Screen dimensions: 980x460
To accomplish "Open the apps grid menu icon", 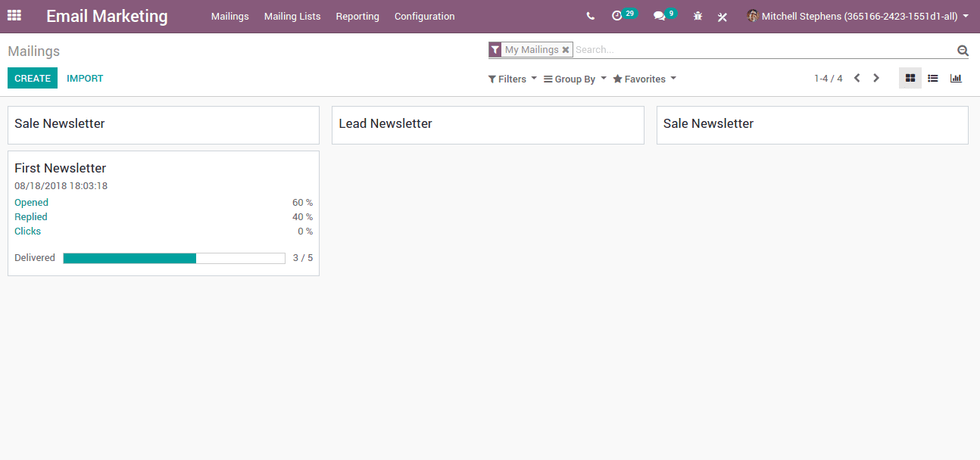I will tap(14, 16).
